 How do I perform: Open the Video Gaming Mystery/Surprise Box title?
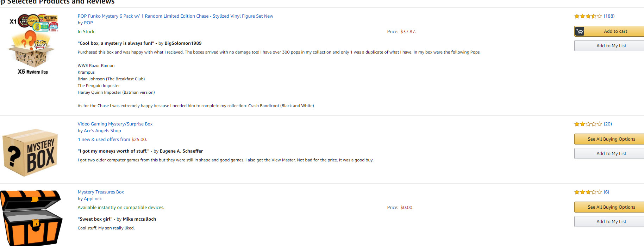pyautogui.click(x=115, y=124)
